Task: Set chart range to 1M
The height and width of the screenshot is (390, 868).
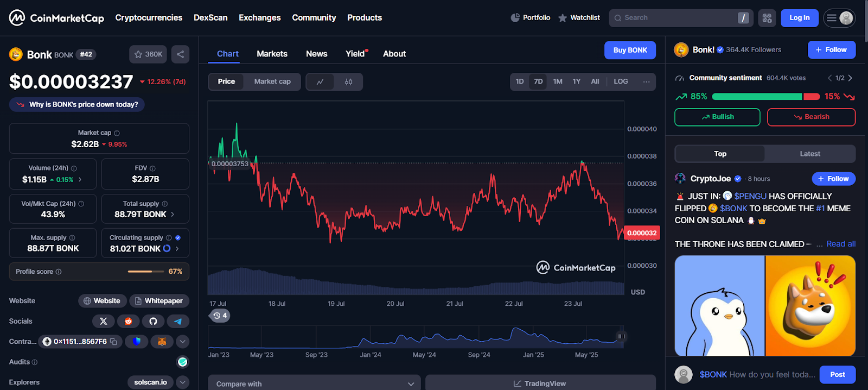Action: [558, 81]
